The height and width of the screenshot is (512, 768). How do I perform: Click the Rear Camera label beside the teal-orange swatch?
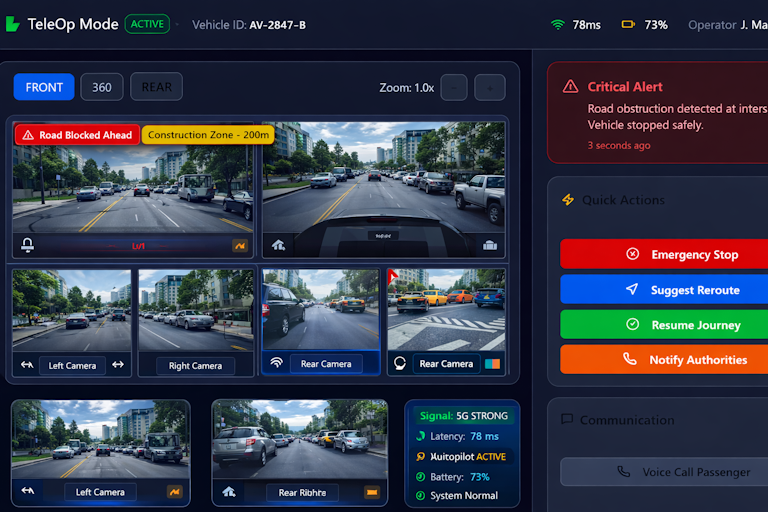[446, 364]
